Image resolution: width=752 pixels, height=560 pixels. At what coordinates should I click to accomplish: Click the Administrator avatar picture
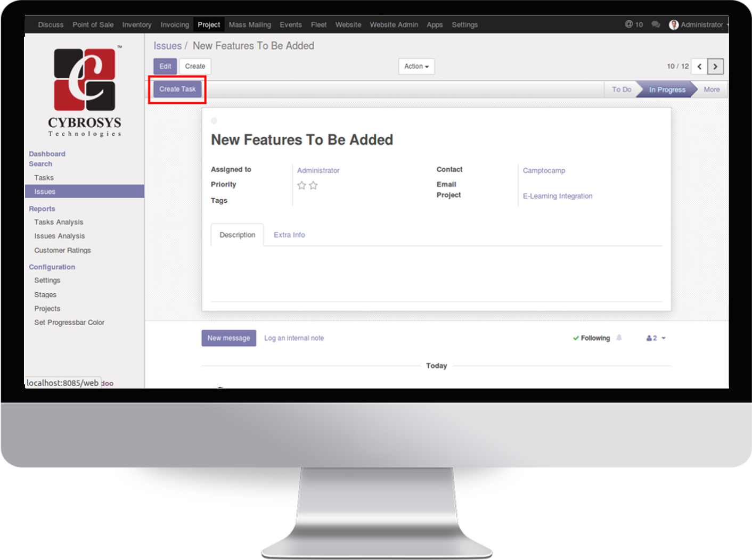point(674,24)
